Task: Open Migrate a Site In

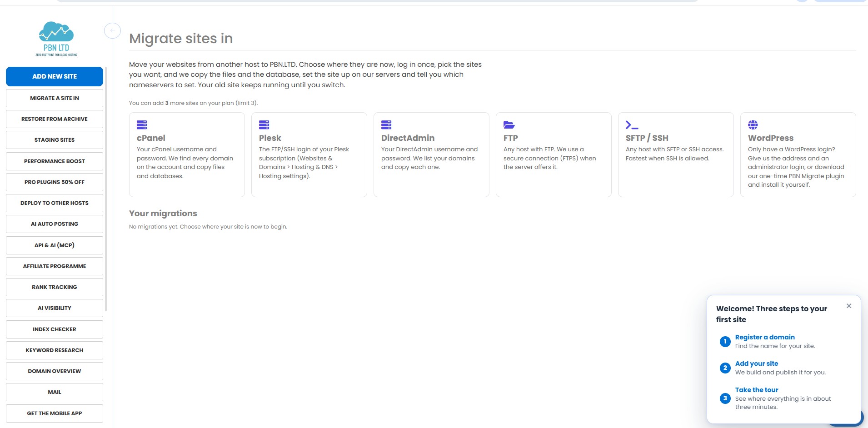Action: click(x=55, y=98)
